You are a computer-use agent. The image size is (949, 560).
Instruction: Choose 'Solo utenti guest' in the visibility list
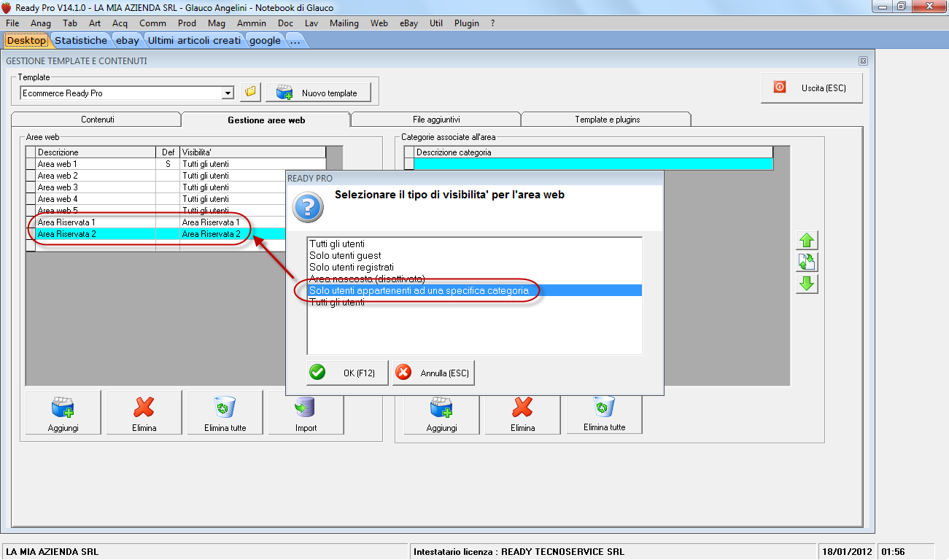pos(474,256)
